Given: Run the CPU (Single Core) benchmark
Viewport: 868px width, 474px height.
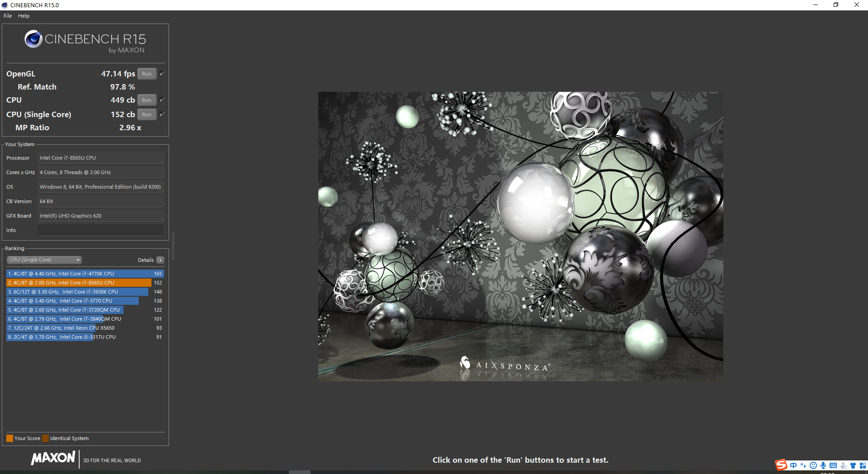Looking at the screenshot, I should 147,114.
